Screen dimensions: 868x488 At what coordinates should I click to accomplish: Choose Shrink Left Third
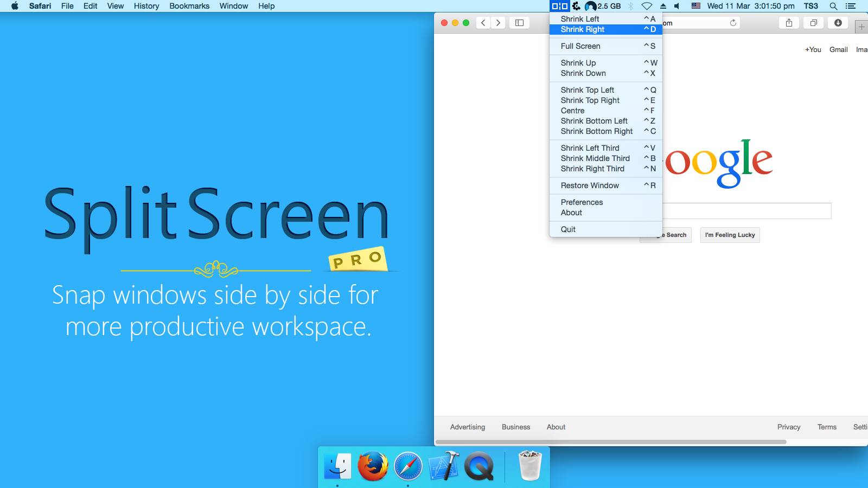click(x=606, y=148)
